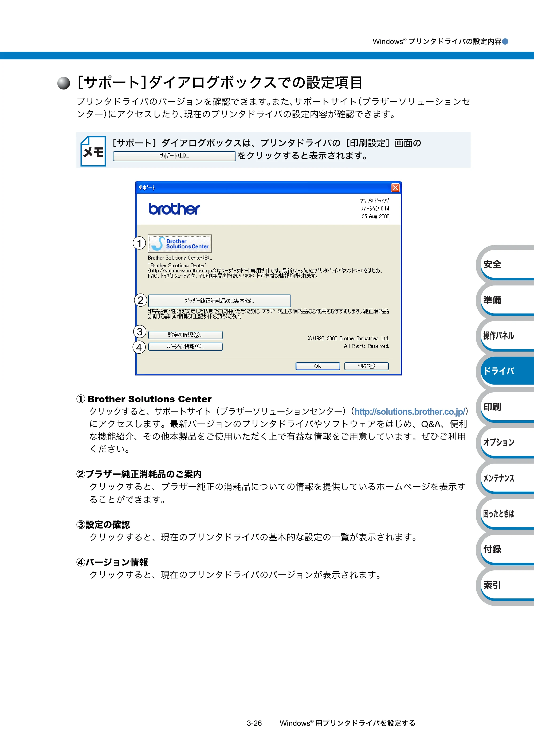
Task: Open 設定の確認(C) in support dialog
Action: click(x=185, y=335)
